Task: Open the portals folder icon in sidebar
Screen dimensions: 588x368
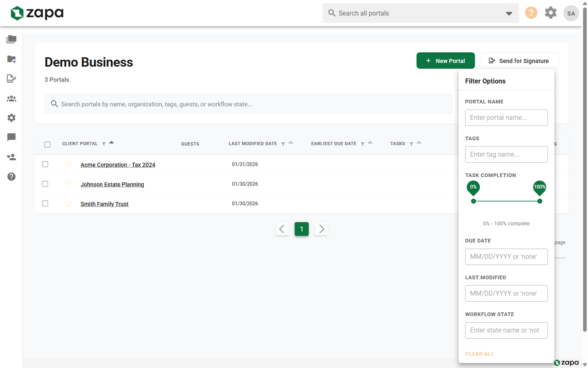Action: tap(11, 39)
